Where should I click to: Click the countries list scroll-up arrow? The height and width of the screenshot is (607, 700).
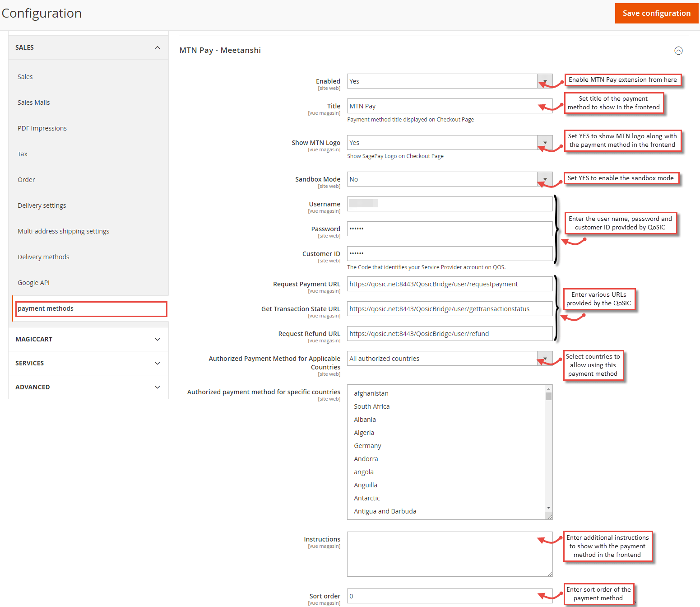(548, 389)
